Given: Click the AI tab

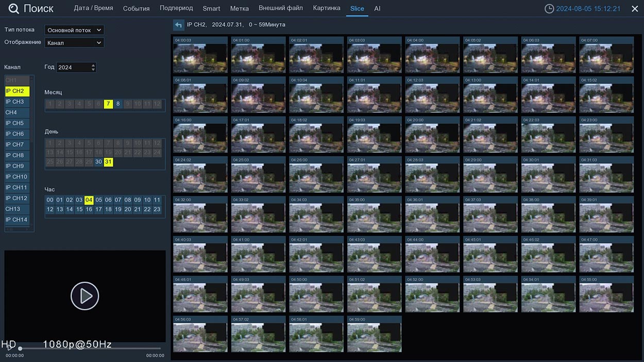Looking at the screenshot, I should tap(377, 9).
